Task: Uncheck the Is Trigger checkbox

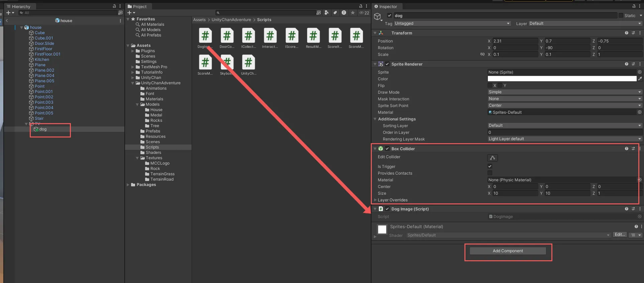Action: [490, 167]
